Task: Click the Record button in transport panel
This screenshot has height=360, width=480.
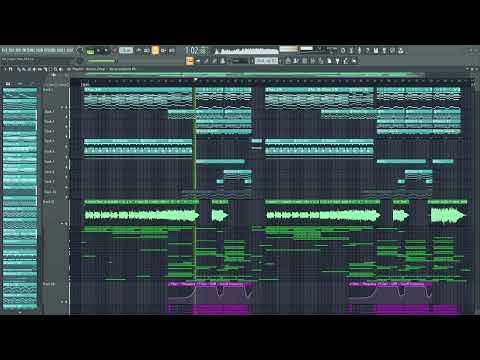Action: coord(114,51)
